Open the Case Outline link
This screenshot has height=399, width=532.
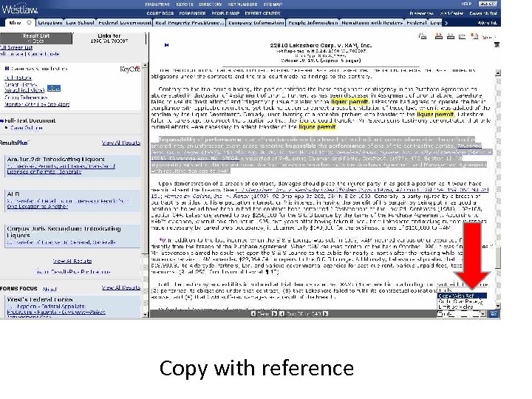tap(27, 128)
